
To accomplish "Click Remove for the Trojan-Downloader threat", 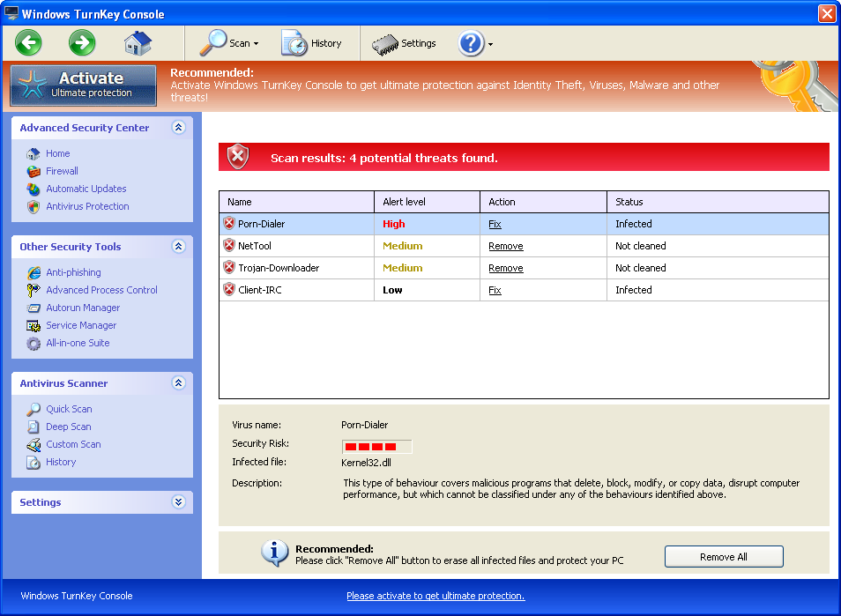I will [x=506, y=268].
